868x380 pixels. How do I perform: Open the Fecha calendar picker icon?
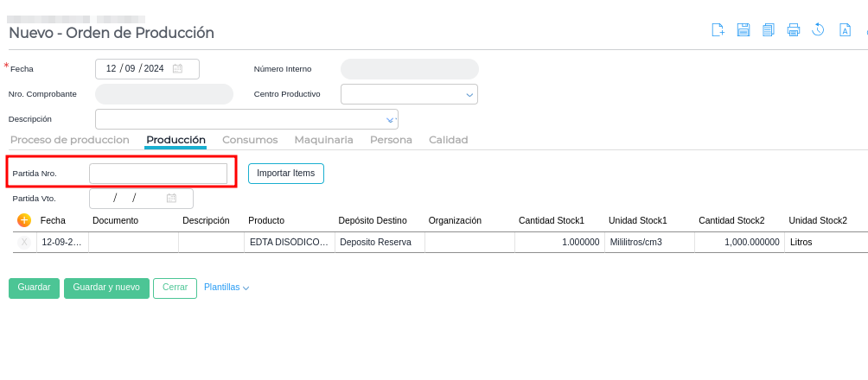click(177, 69)
